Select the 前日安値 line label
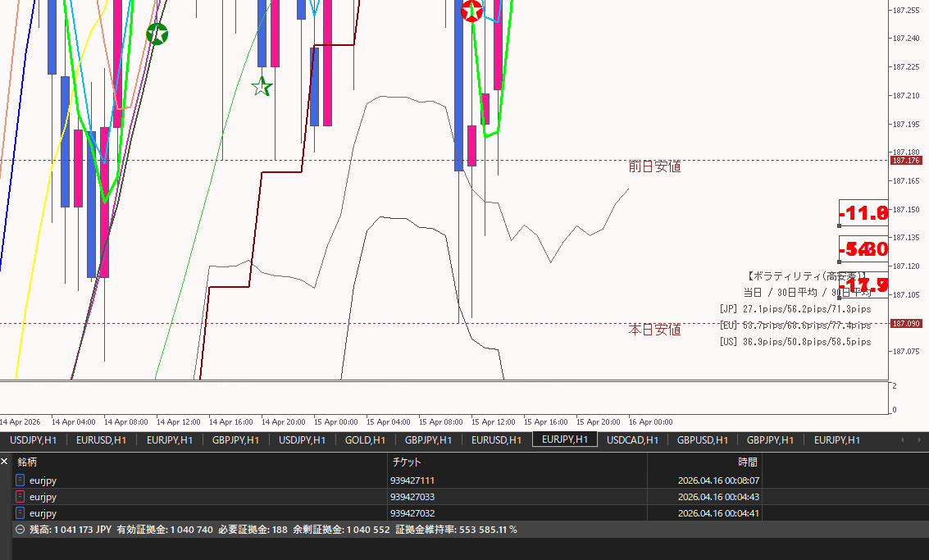929x560 pixels. (654, 166)
